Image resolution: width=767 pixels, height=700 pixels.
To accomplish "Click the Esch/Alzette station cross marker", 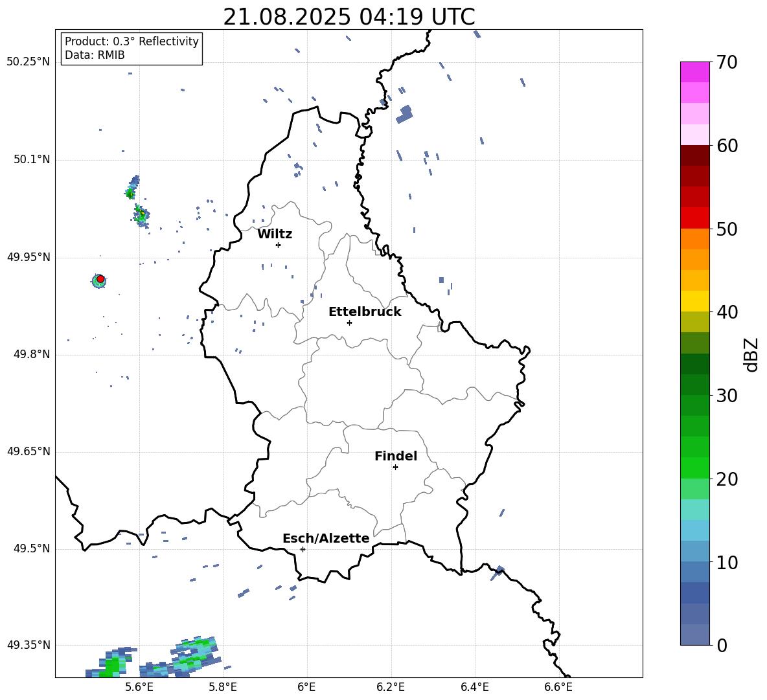I will pyautogui.click(x=303, y=549).
